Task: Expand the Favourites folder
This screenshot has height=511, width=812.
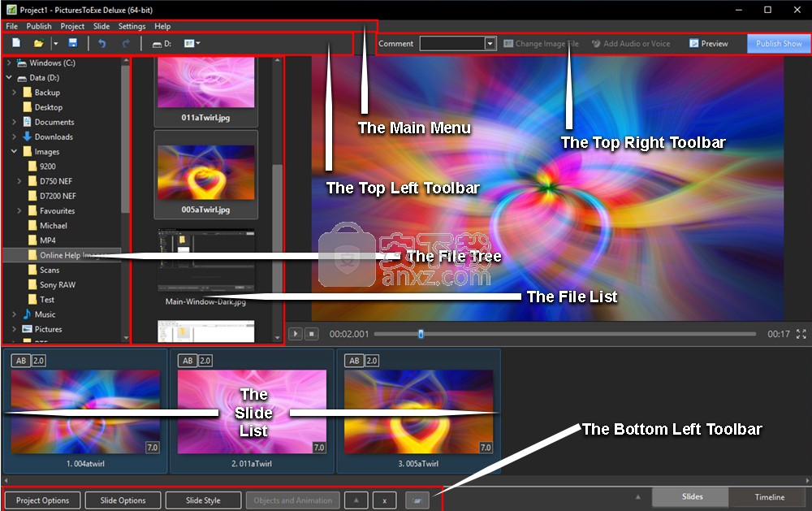Action: 19,211
